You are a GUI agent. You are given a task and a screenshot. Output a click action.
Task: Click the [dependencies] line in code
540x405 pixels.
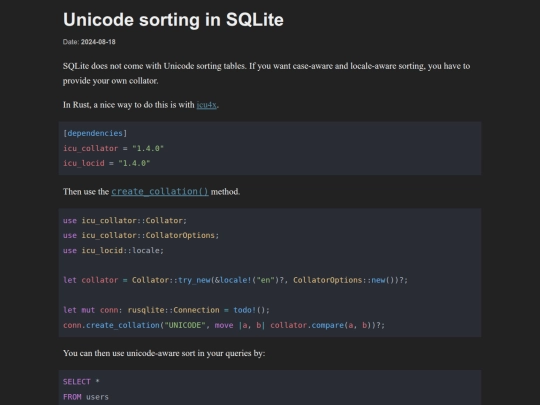(95, 133)
